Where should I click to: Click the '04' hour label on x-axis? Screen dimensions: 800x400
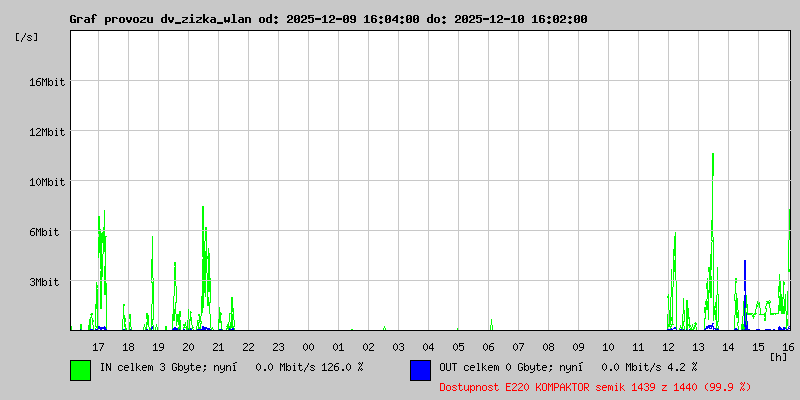point(429,347)
